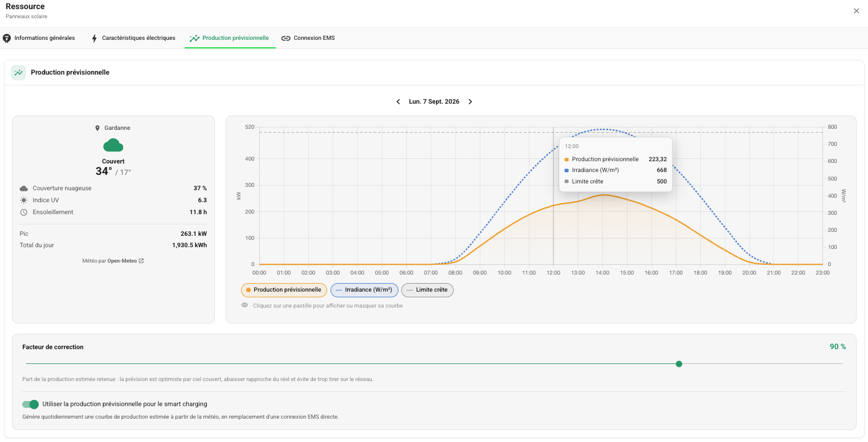Toggle the Limite crête curve pill

[427, 290]
